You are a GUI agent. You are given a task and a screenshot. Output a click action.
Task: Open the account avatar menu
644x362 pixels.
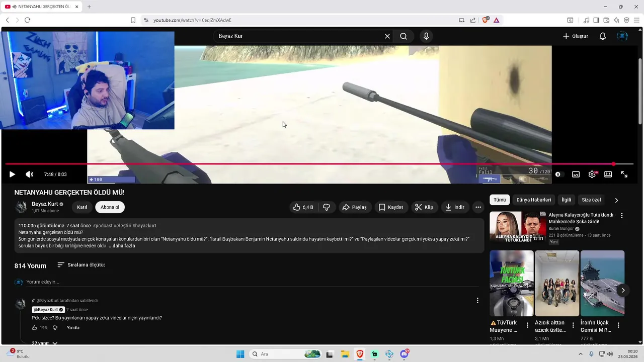(622, 36)
